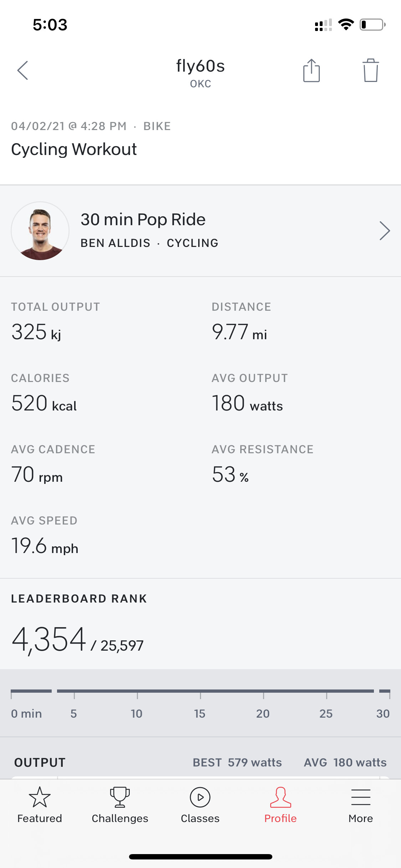Tap the 10 minute timeline marker
The image size is (401, 868).
[x=137, y=713]
